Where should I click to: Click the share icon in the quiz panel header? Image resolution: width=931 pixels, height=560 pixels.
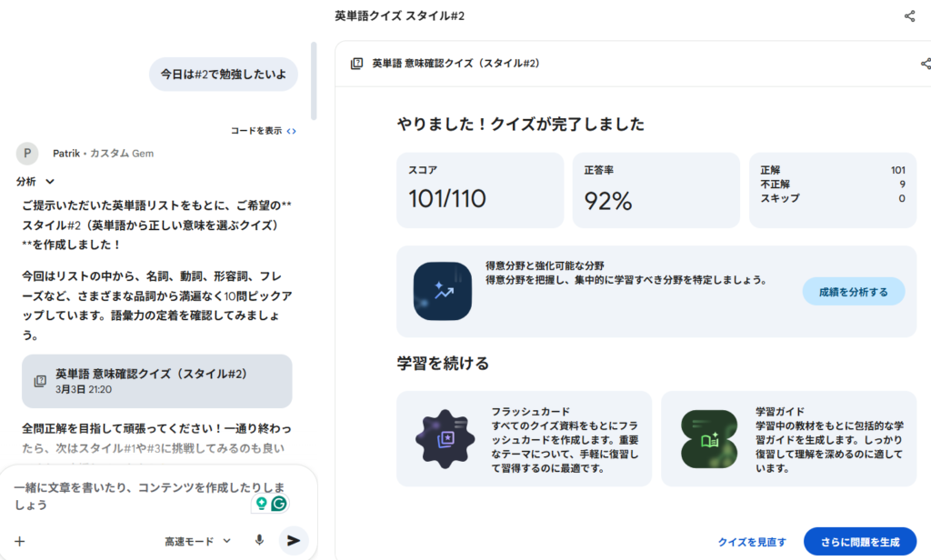[x=925, y=64]
